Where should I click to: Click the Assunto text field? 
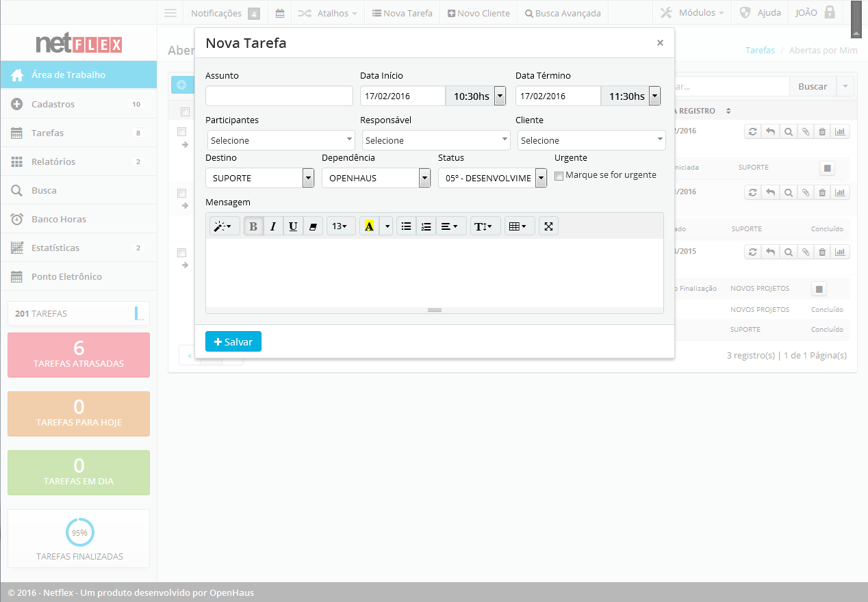(x=279, y=96)
